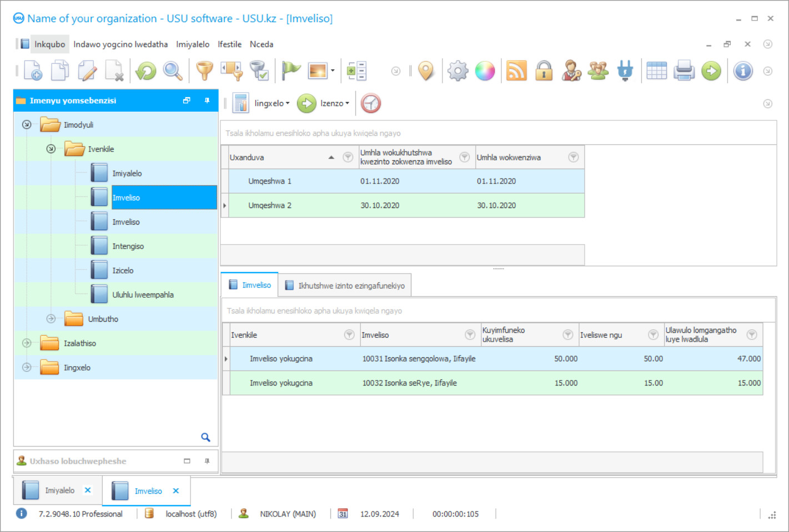Switch to Ikhutshwe izinto ezingafunekiyo tab
The height and width of the screenshot is (532, 789).
click(345, 286)
